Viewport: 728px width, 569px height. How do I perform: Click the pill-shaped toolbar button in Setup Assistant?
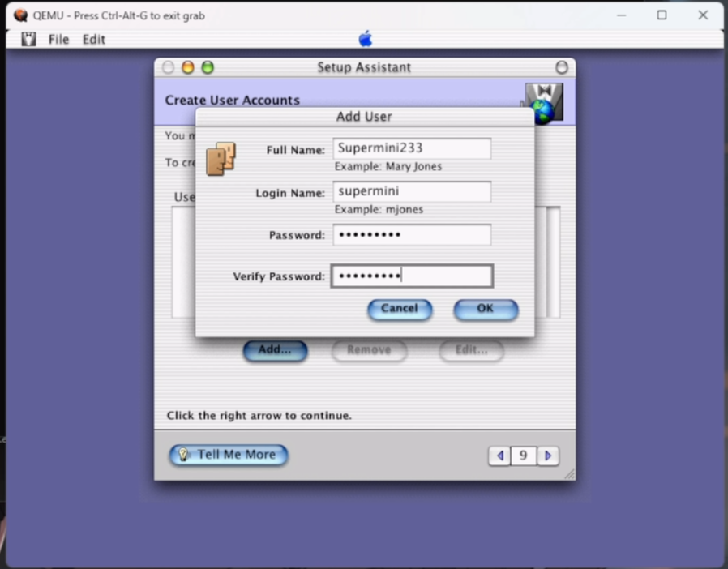click(561, 68)
